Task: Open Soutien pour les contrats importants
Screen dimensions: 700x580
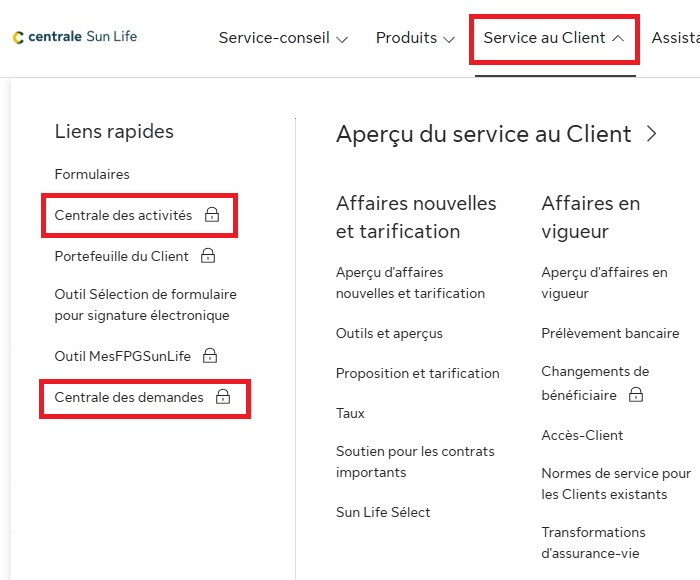Action: pyautogui.click(x=415, y=462)
